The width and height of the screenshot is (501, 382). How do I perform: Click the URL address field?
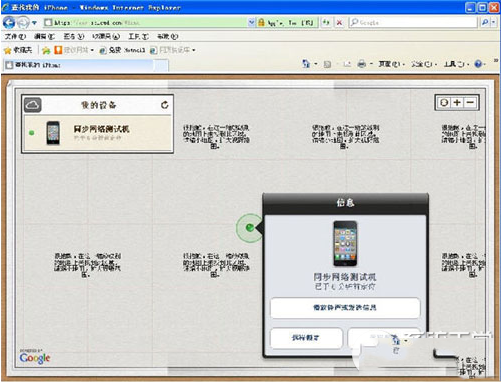click(x=146, y=22)
